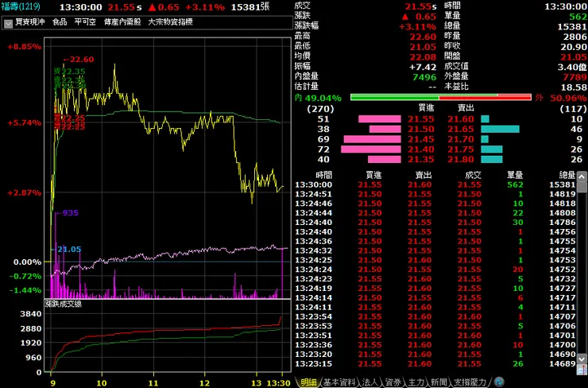The height and width of the screenshot is (388, 588).
Task: Click the 外 50.96% label
Action: (561, 98)
